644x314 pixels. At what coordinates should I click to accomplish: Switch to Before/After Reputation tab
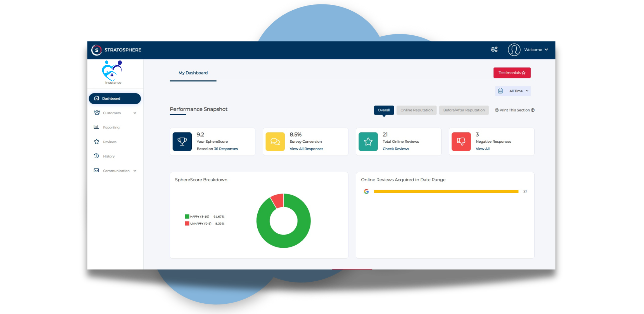coord(464,110)
